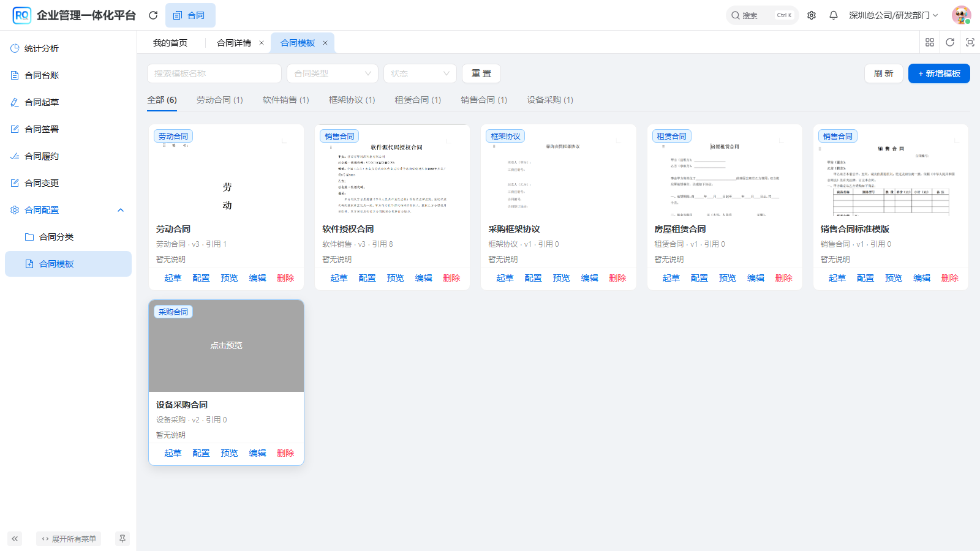Open the tab grid menu icon
Viewport: 980px width, 551px height.
[930, 42]
